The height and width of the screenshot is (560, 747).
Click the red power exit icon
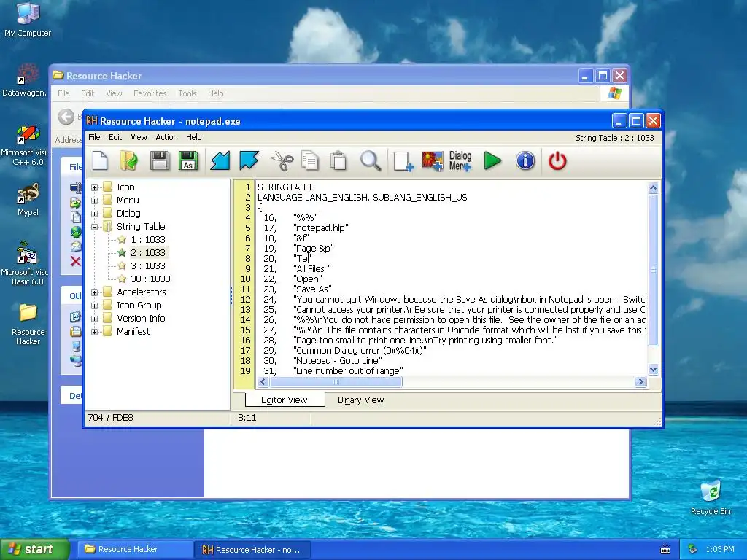click(557, 161)
